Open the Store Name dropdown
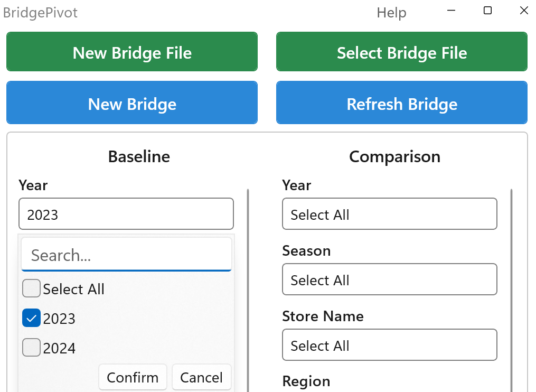Viewport: 536px width, 392px height. click(x=389, y=345)
